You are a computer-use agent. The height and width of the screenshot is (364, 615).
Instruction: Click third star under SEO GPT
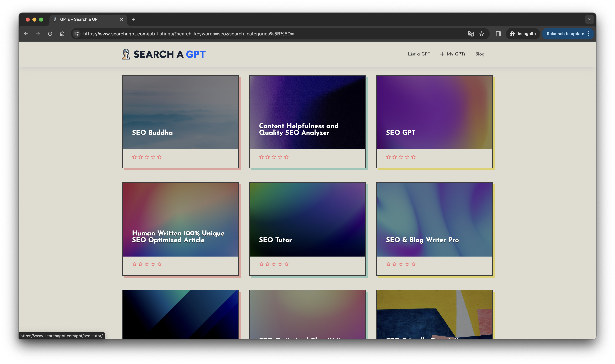pos(401,157)
